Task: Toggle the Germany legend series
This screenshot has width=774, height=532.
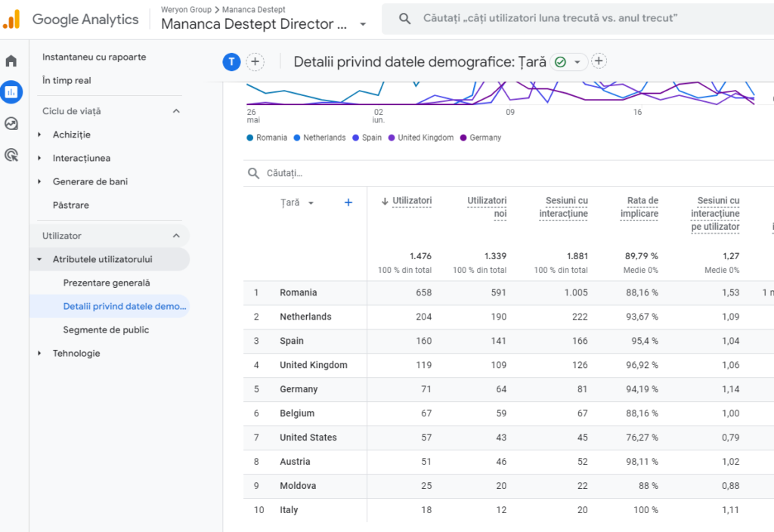Action: [x=480, y=138]
